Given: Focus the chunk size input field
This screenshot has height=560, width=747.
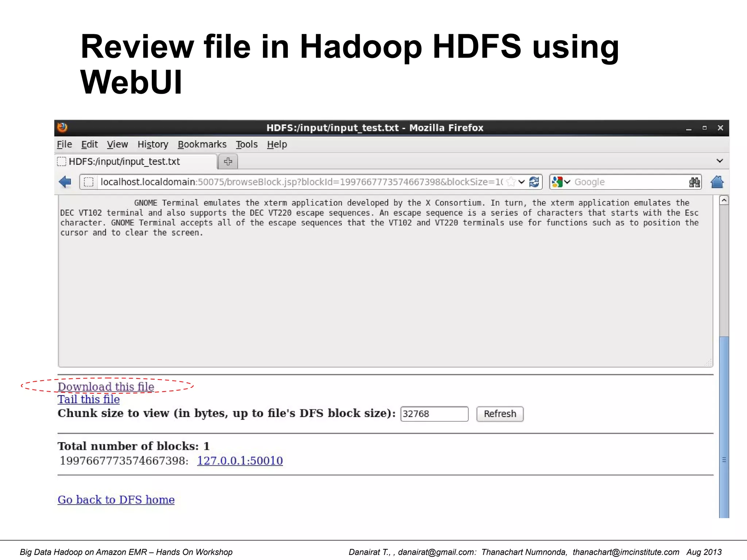Looking at the screenshot, I should (x=434, y=414).
